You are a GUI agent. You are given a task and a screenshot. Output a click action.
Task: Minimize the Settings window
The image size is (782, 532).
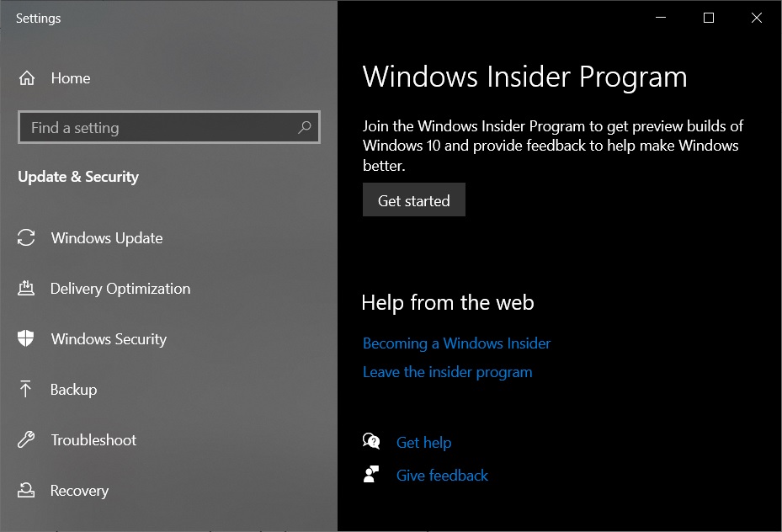(x=661, y=18)
